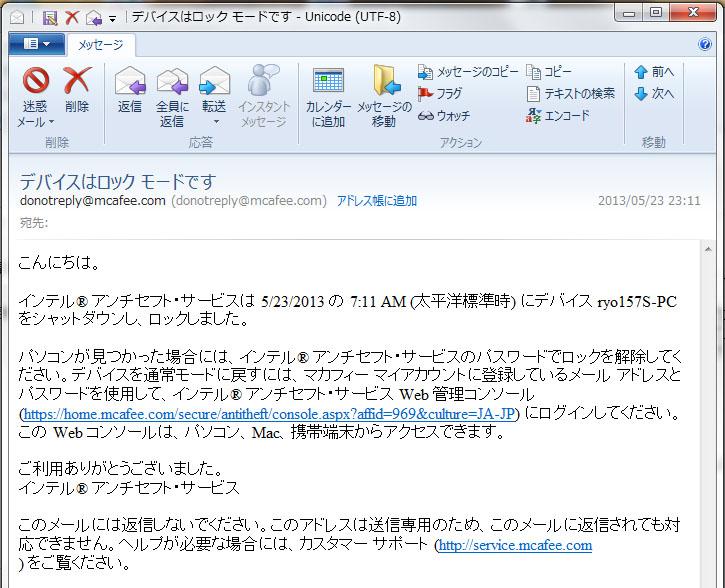This screenshot has height=588, width=725.
Task: Click the scrollbar up arrow in message body
Action: coord(707,250)
